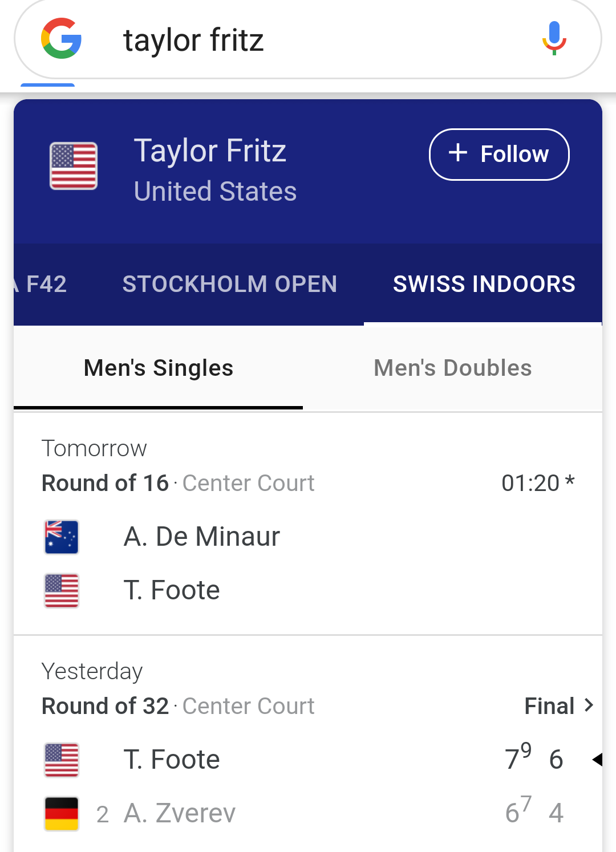Open A. De Minaur player entry

202,537
